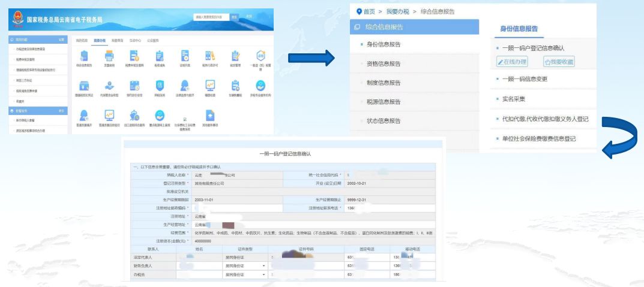Open the 法律追责与救济 person icon
This screenshot has width=644, height=287.
pos(185,86)
